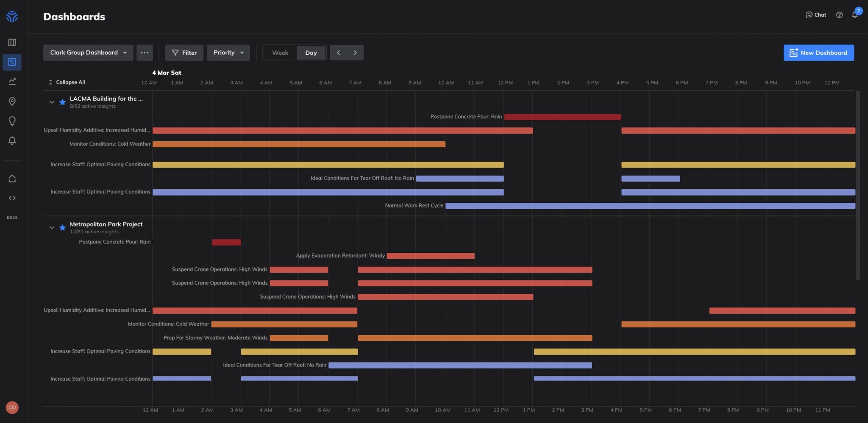868x423 pixels.
Task: Switch timeline to Week view
Action: (x=280, y=53)
